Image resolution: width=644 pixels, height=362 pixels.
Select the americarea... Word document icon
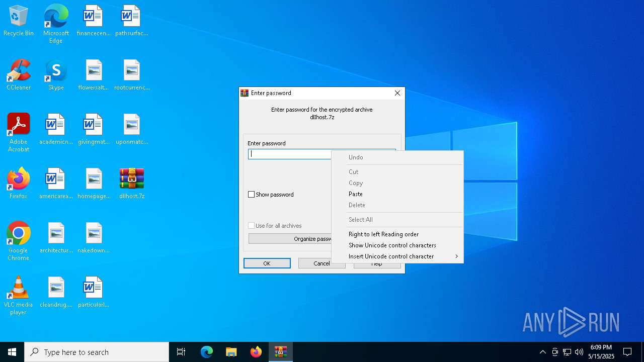coord(56,184)
